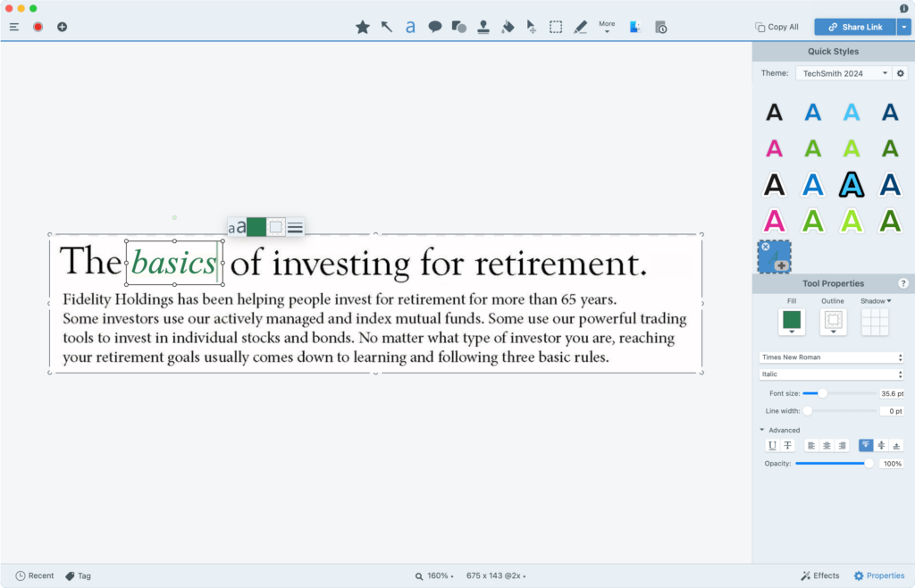This screenshot has height=588, width=915.
Task: Select the Stamp tool
Action: point(483,27)
